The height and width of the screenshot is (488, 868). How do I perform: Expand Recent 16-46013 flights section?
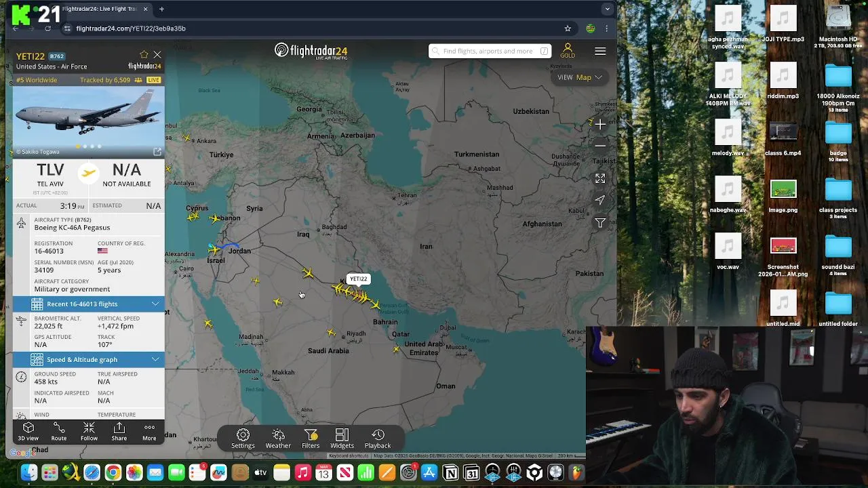[89, 304]
